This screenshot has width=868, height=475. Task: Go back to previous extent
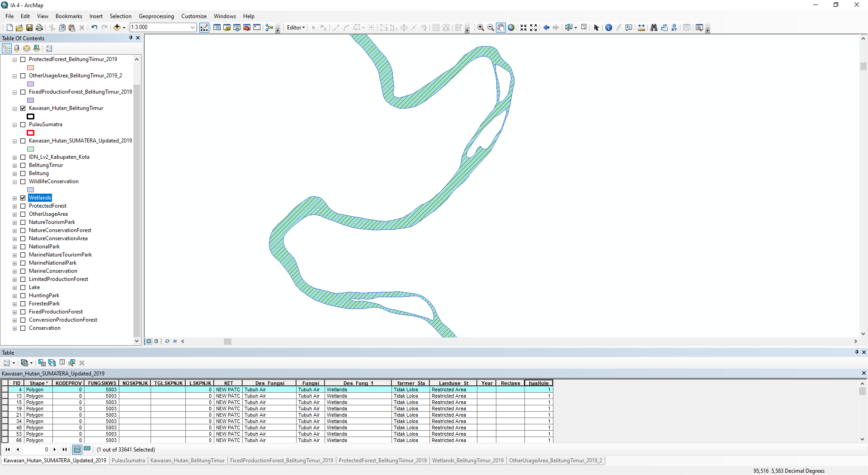546,28
